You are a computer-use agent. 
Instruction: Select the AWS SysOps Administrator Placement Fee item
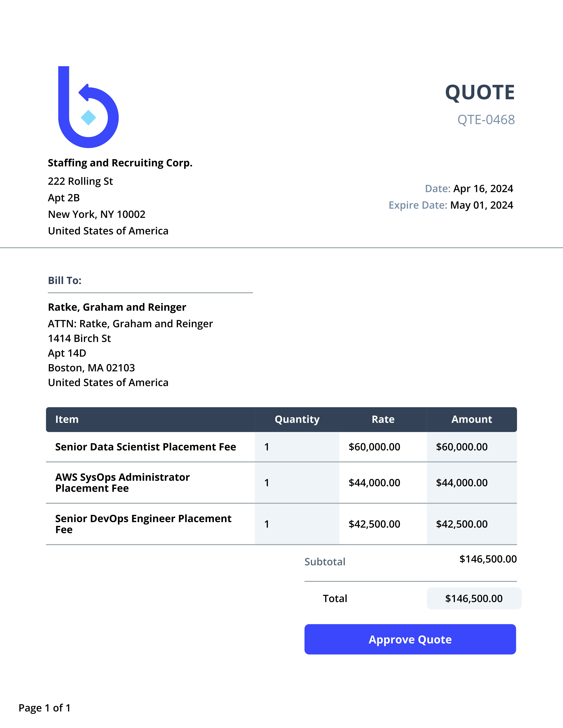tap(122, 483)
